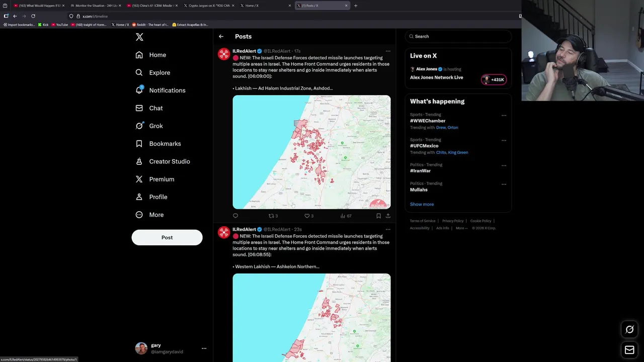Screen dimensions: 644x362
Task: Click Chito, King Green trending link
Action: 452,152
